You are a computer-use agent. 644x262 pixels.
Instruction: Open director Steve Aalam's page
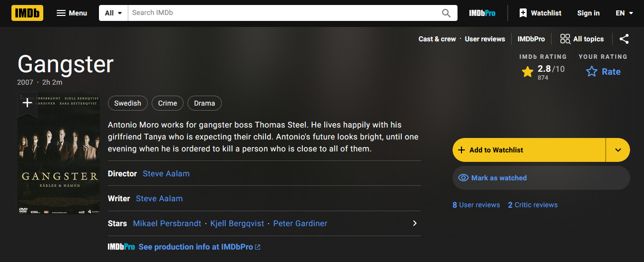(166, 173)
